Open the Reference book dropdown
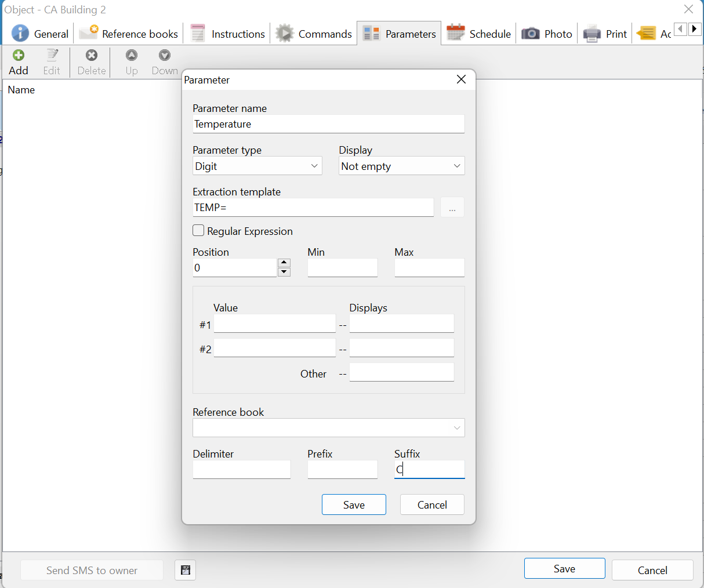The width and height of the screenshot is (704, 588). pyautogui.click(x=329, y=427)
